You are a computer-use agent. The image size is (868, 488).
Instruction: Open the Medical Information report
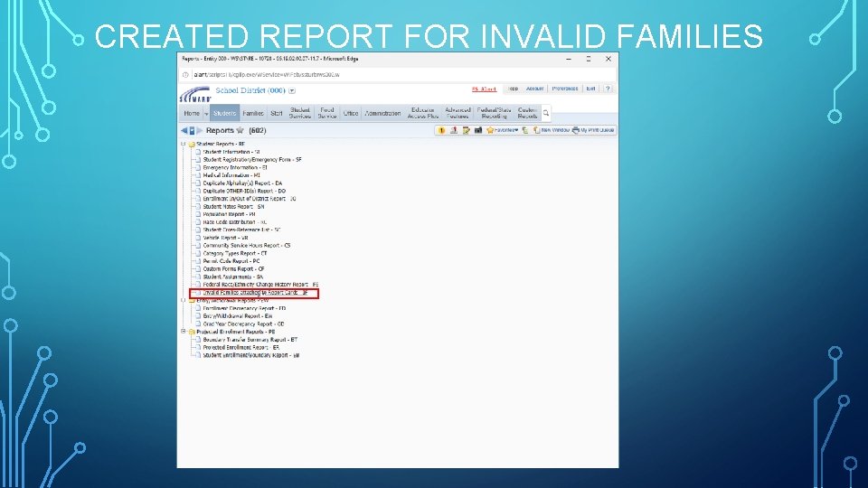231,174
